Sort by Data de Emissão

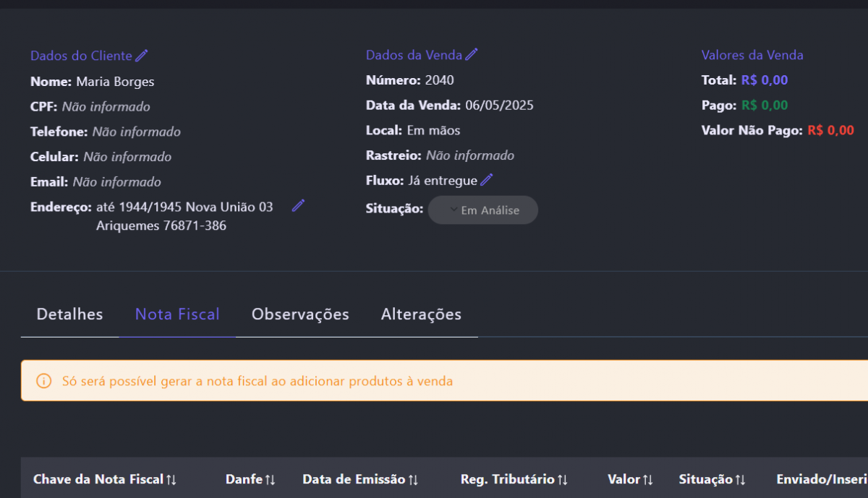413,480
